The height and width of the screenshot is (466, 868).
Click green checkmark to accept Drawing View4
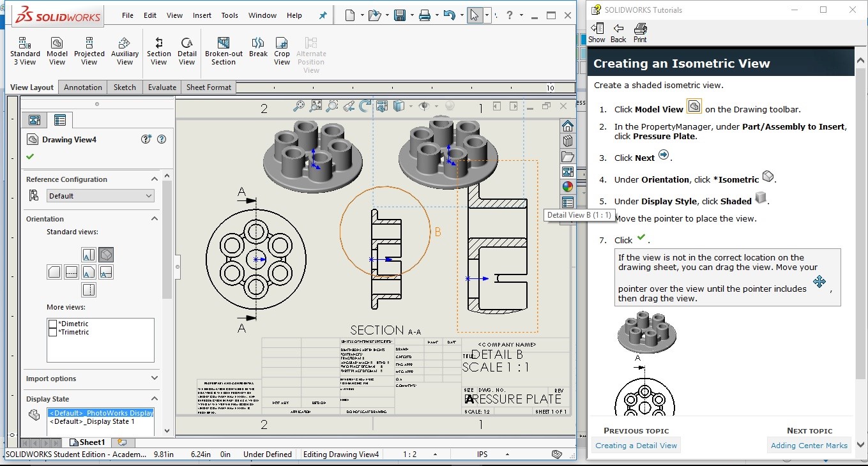tap(30, 156)
